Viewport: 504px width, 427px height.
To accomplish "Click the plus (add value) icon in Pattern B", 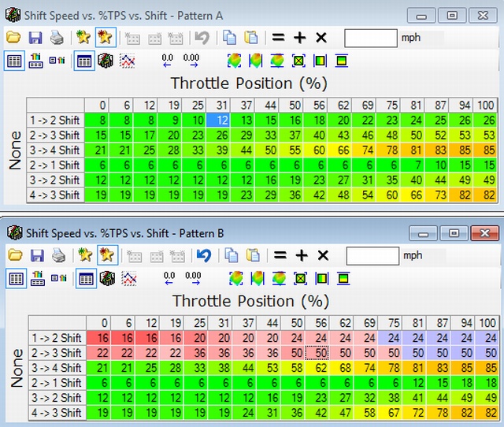I will [x=300, y=255].
